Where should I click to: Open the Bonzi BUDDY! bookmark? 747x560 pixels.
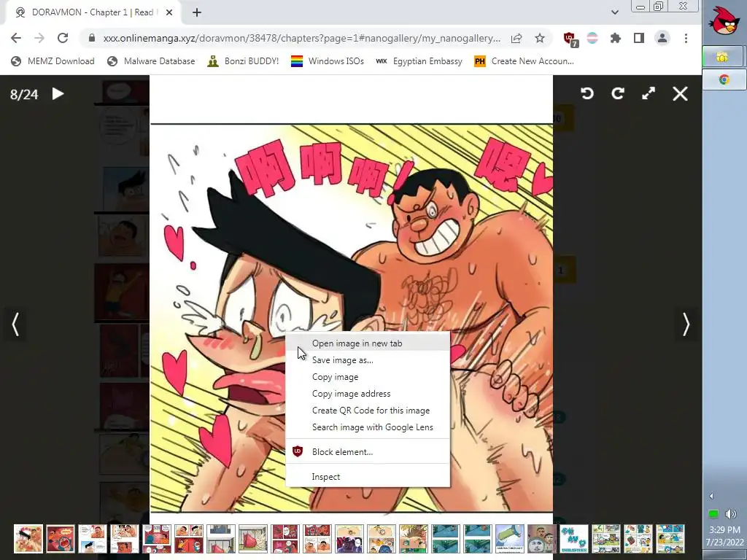tap(243, 61)
